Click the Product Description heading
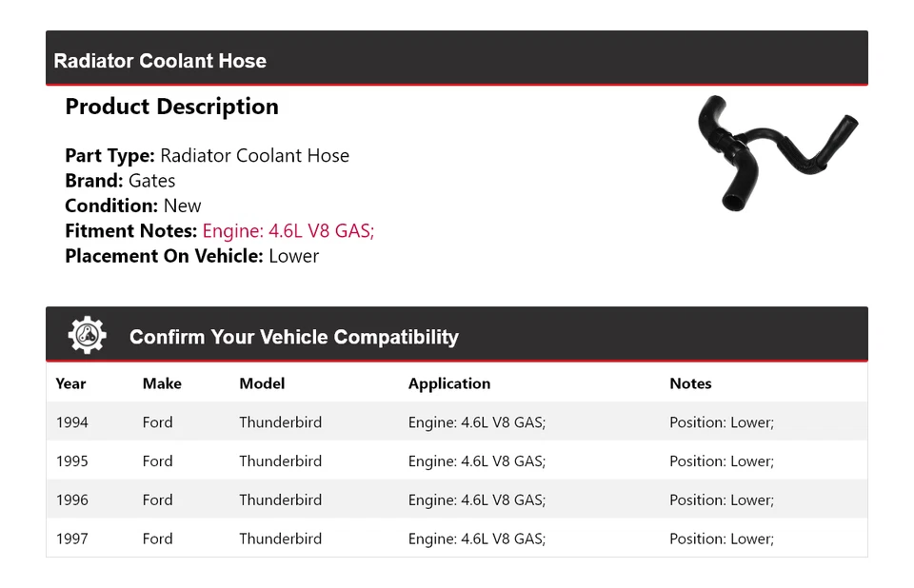914x588 pixels. [x=171, y=107]
